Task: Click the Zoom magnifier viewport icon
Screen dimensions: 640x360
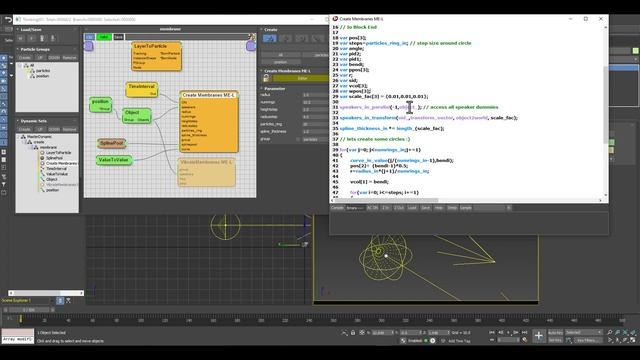Action: click(x=610, y=333)
